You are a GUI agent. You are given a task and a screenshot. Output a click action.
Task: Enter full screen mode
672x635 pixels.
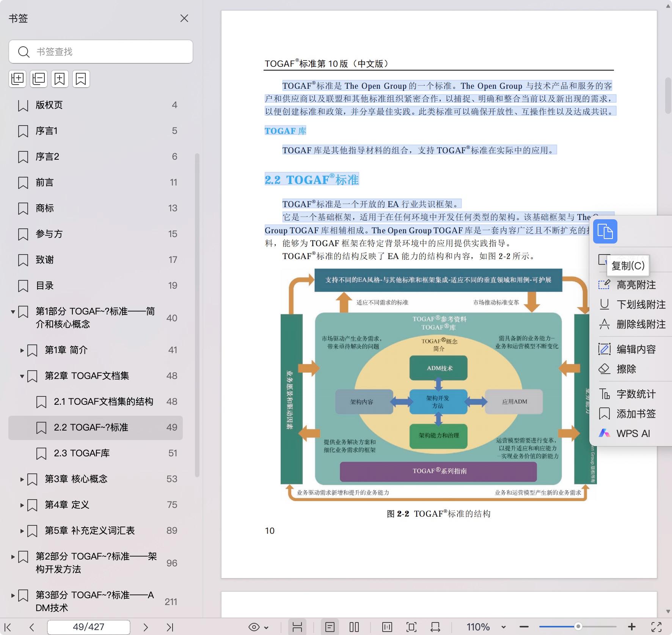[x=656, y=627]
